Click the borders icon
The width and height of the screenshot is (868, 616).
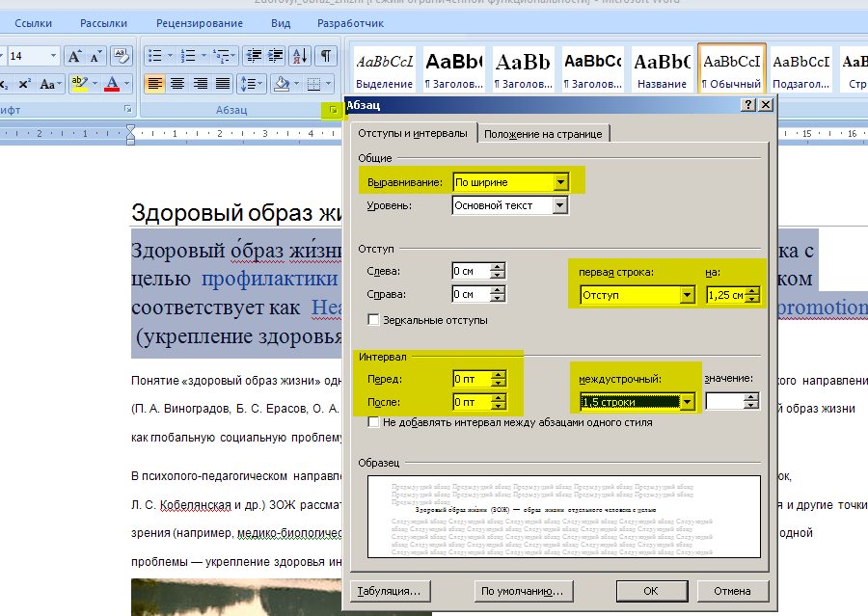(313, 84)
